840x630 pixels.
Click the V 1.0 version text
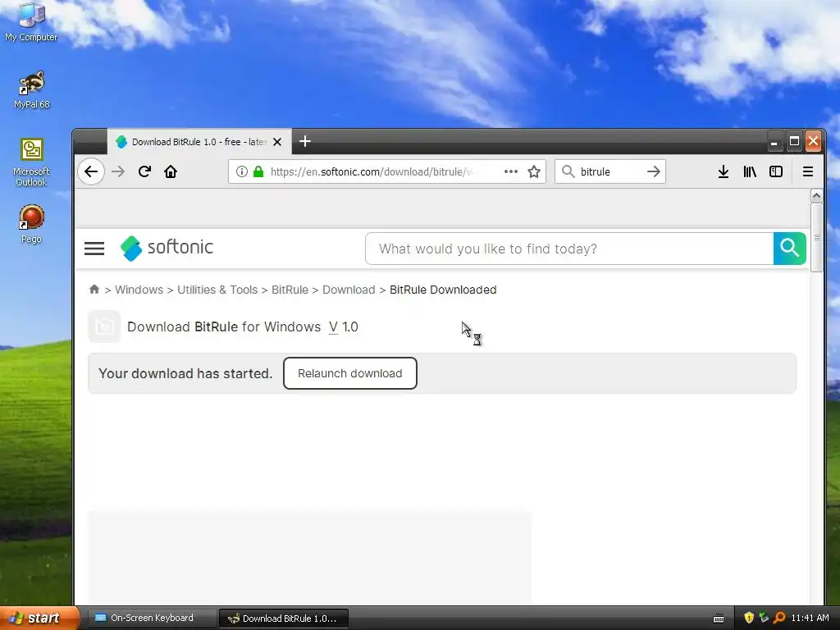pyautogui.click(x=344, y=326)
